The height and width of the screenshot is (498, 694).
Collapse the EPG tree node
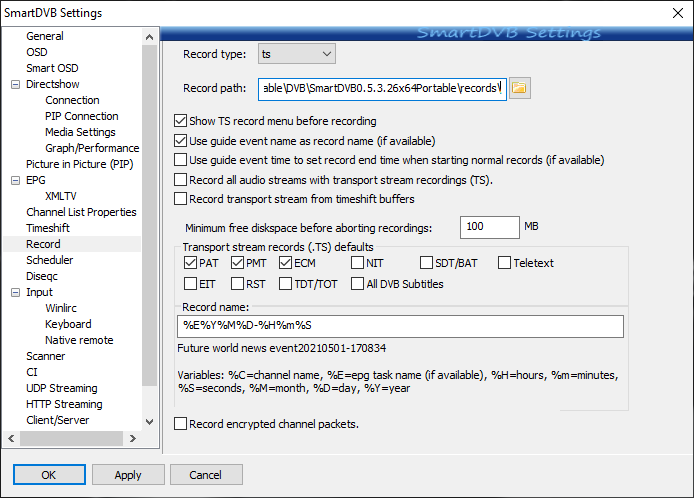tap(15, 180)
